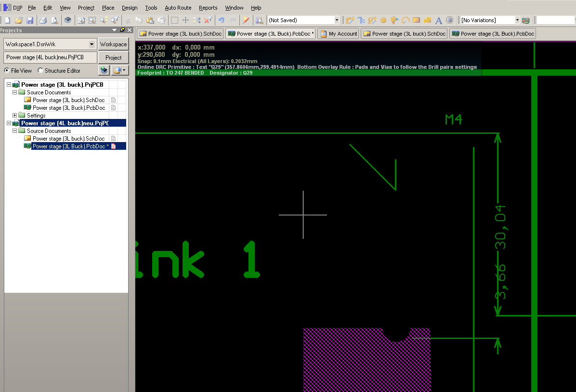Save the active document with the floppy icon
576x392 pixels.
[30, 20]
